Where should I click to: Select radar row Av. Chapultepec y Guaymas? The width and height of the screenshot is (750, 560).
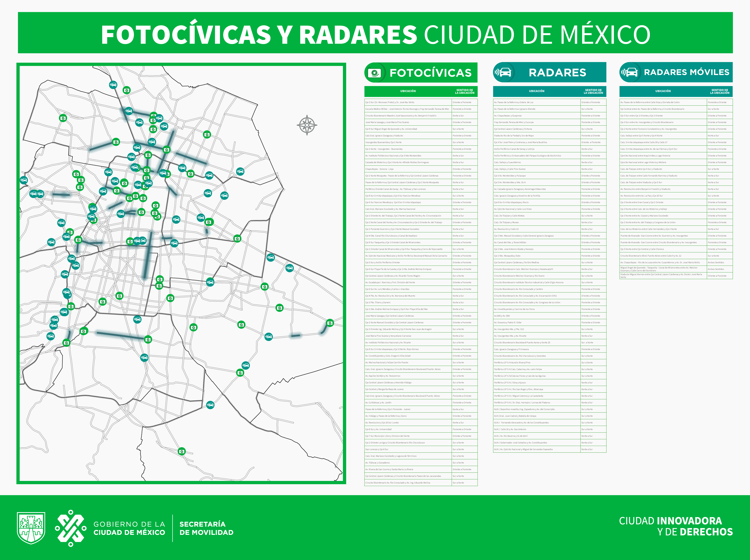[550, 116]
